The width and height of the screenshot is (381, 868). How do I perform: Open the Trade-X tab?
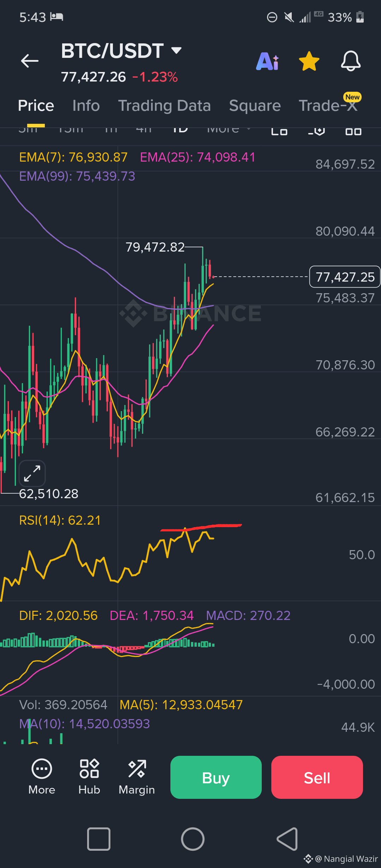pyautogui.click(x=328, y=106)
